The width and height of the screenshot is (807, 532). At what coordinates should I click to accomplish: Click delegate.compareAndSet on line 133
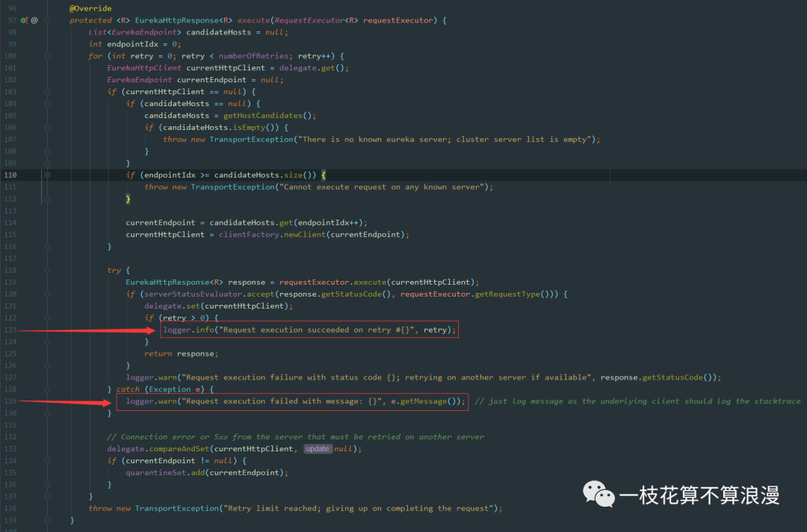click(x=158, y=448)
